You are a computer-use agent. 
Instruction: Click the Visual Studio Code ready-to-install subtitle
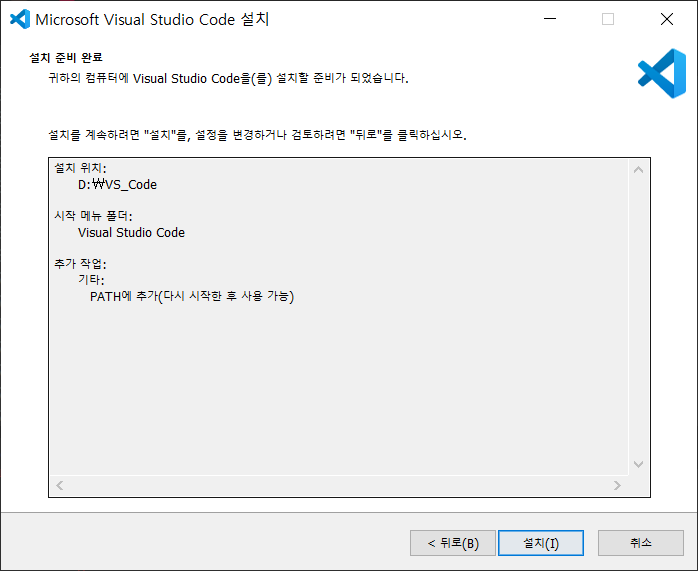(x=228, y=78)
